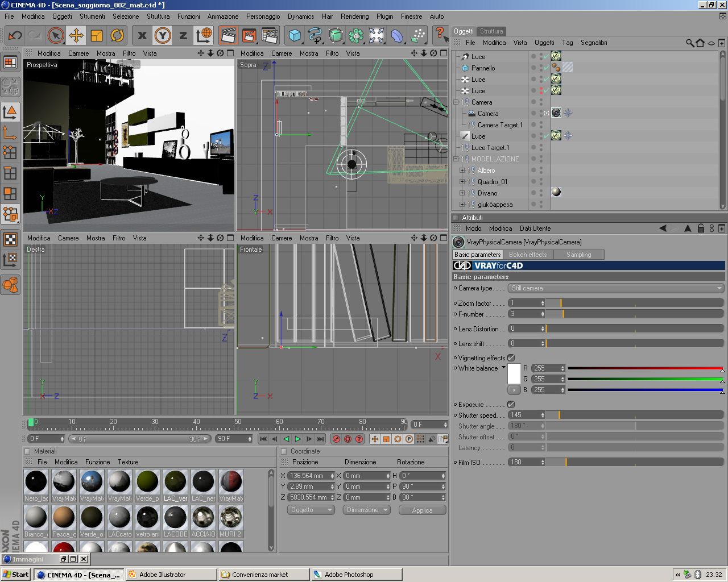
Task: Select the Move tool in the toolbar
Action: pos(76,36)
